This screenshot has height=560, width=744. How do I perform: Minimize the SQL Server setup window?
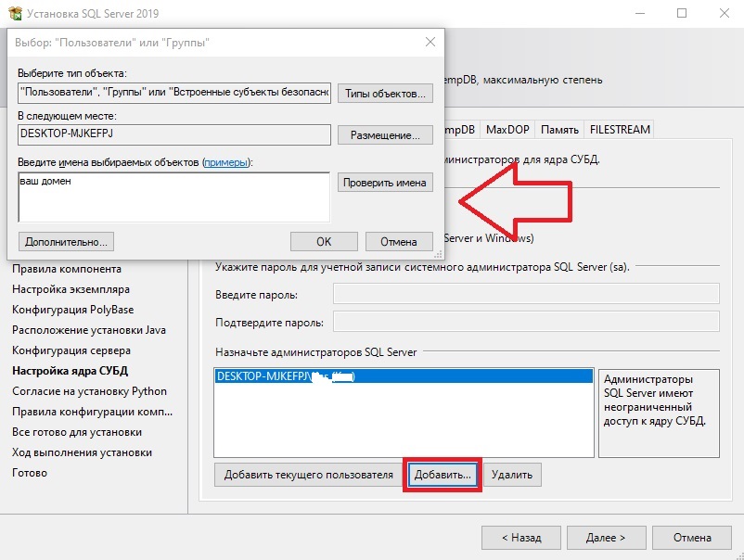(639, 13)
